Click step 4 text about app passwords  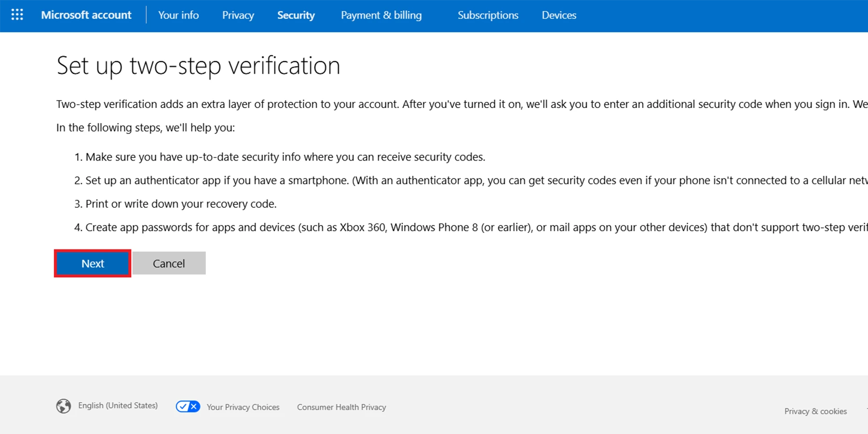[476, 227]
